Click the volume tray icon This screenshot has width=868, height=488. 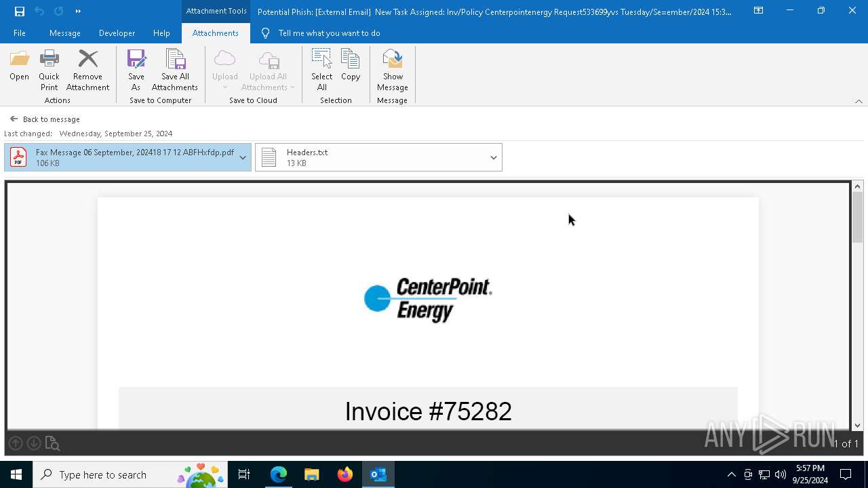click(780, 474)
